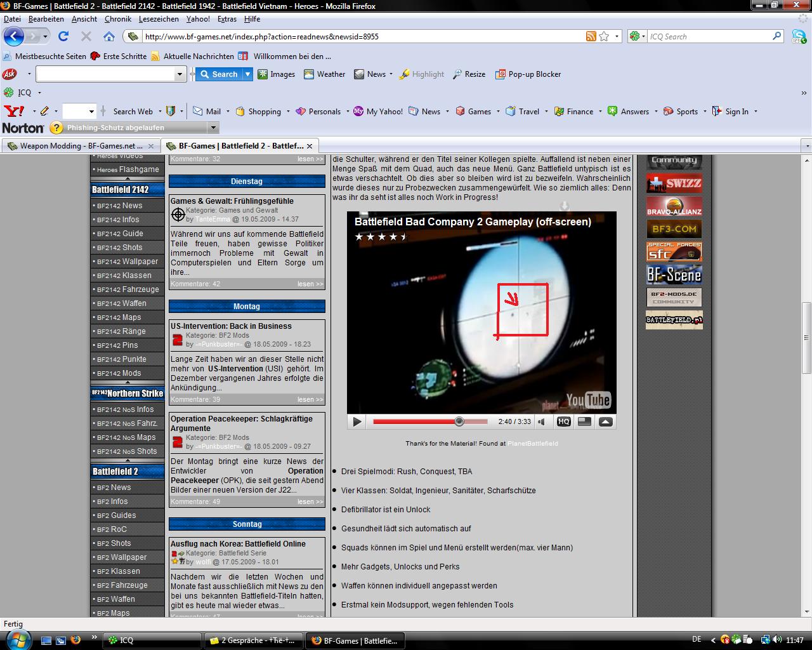Open the Aktuelle Nachrichten feed bookmark
The width and height of the screenshot is (812, 650).
192,56
